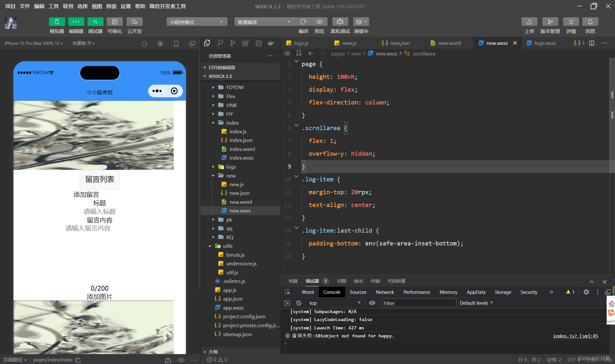Toggle the editor panel button
Screen dimensions: 615x364
(76, 22)
